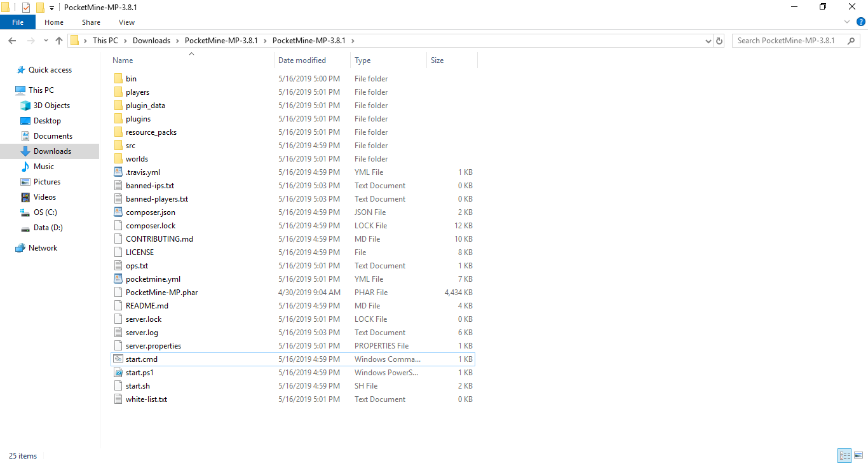The height and width of the screenshot is (463, 868).
Task: Expand the ribbon with the chevron
Action: tap(846, 22)
